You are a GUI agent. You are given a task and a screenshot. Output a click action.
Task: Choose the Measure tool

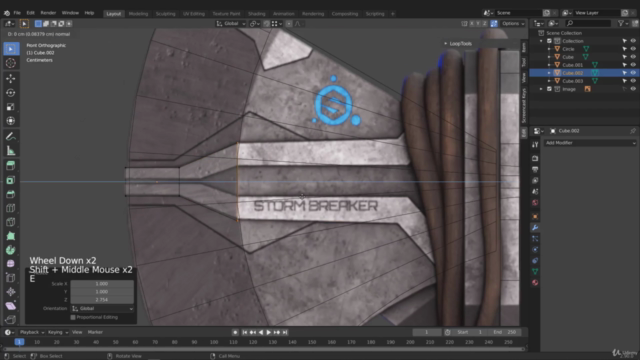(11, 151)
